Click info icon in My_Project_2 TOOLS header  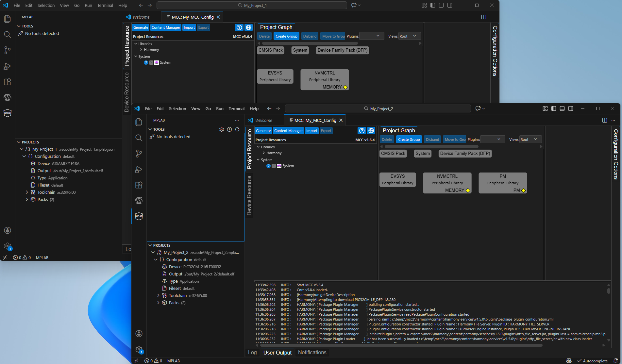[229, 129]
